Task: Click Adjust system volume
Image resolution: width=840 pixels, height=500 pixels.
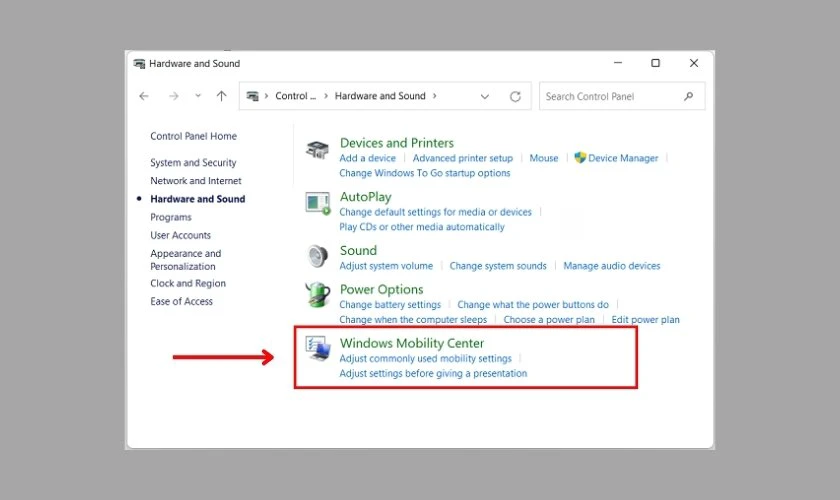Action: pyautogui.click(x=386, y=266)
